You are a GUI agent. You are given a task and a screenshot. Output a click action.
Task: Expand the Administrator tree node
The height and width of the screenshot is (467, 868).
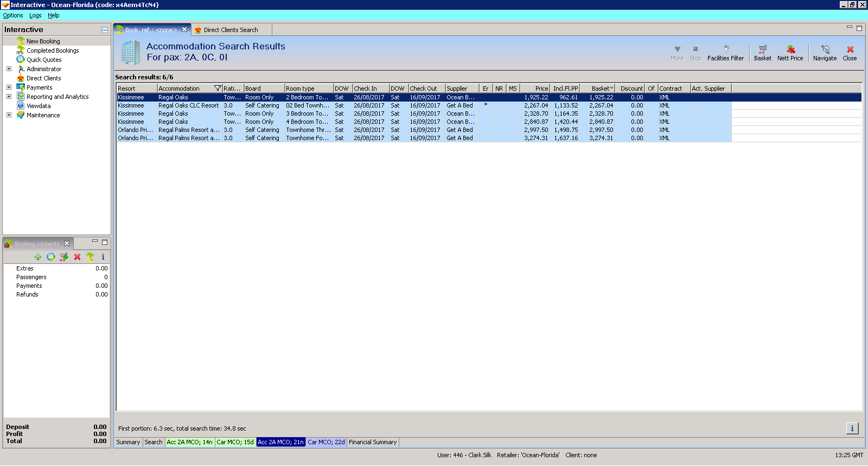(x=9, y=69)
